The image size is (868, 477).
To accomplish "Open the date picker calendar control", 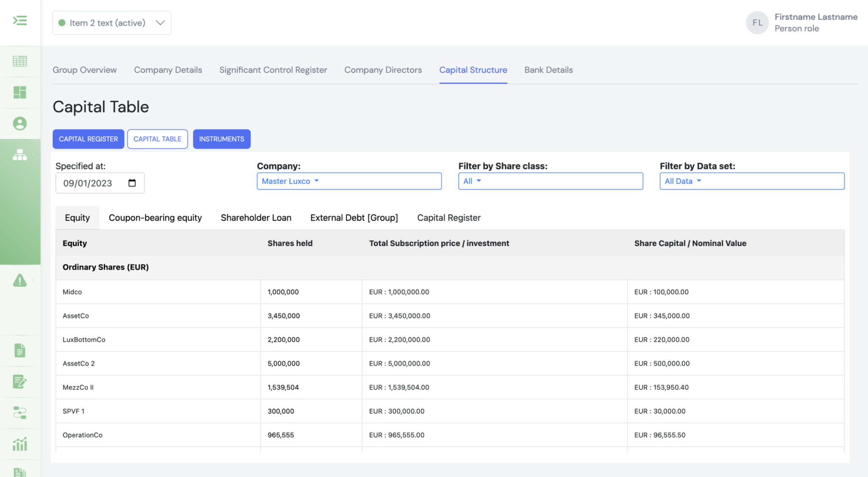I will (x=132, y=183).
